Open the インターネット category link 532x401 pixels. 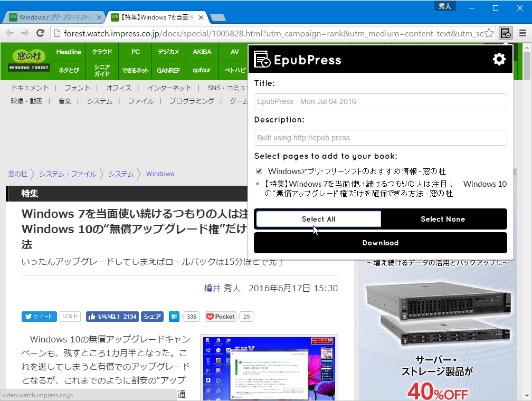click(x=169, y=88)
